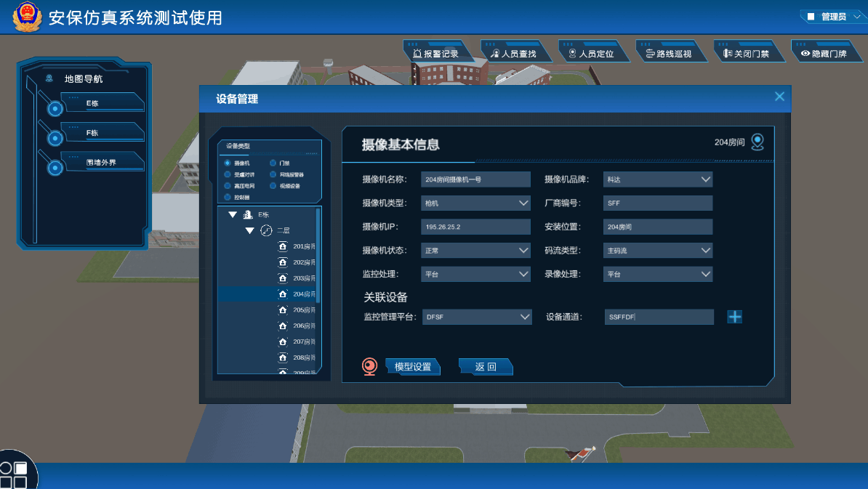Open the 码流类型 dropdown showing 主码流
Image resolution: width=868 pixels, height=489 pixels.
[658, 251]
